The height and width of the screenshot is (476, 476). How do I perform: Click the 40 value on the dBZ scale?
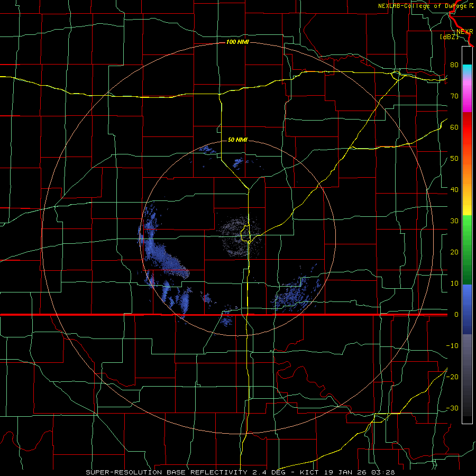click(x=454, y=190)
